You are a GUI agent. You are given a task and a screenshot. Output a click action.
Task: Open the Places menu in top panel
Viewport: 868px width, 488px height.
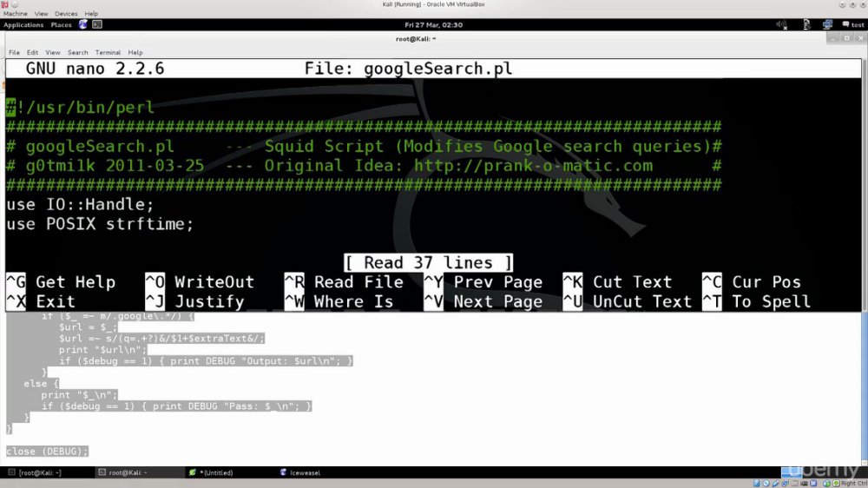[61, 25]
